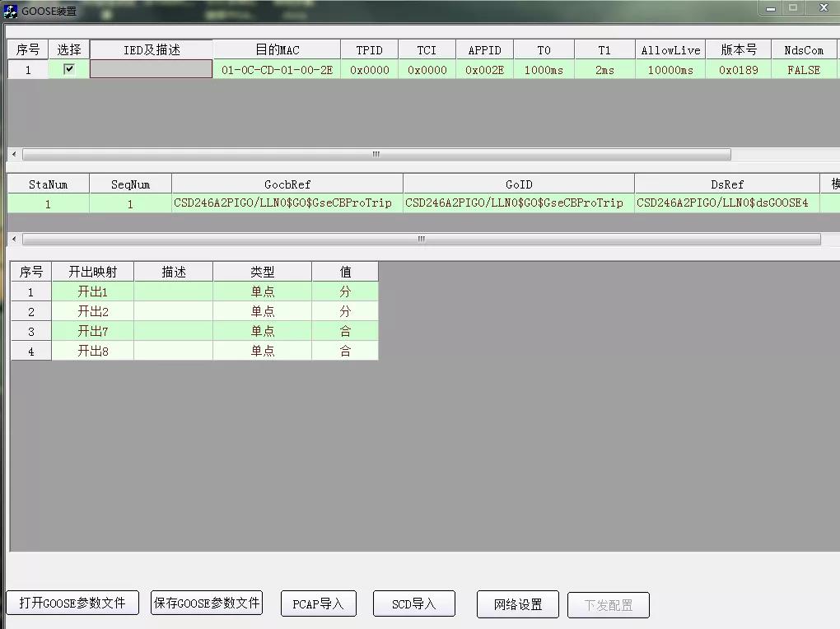Open the 打开GOOSE参数文件 button
840x629 pixels.
pos(72,603)
